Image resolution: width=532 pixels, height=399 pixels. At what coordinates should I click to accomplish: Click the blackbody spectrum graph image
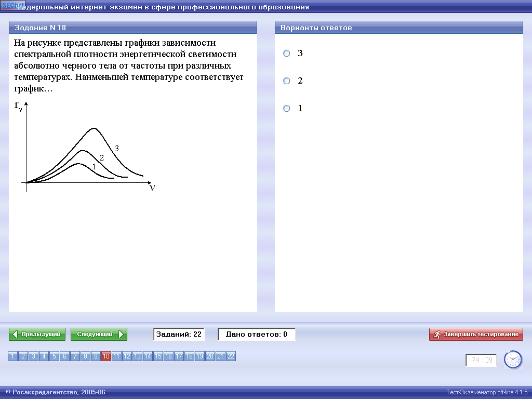(85, 147)
